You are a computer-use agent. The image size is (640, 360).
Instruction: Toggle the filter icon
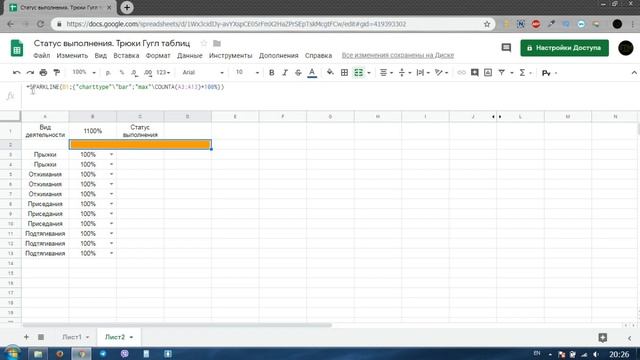[x=502, y=73]
